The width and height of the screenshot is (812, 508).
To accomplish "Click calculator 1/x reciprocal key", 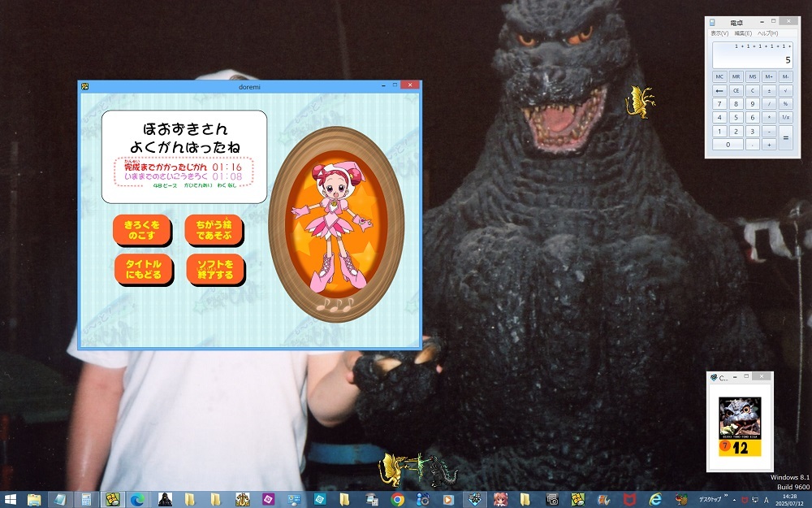I will pyautogui.click(x=785, y=118).
